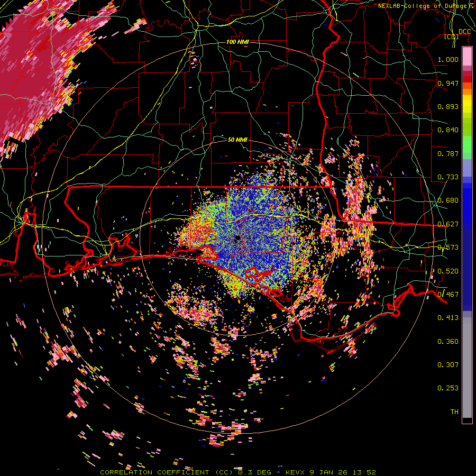Click the 100 NMI range ring label
Screen dimensions: 476x476
237,42
